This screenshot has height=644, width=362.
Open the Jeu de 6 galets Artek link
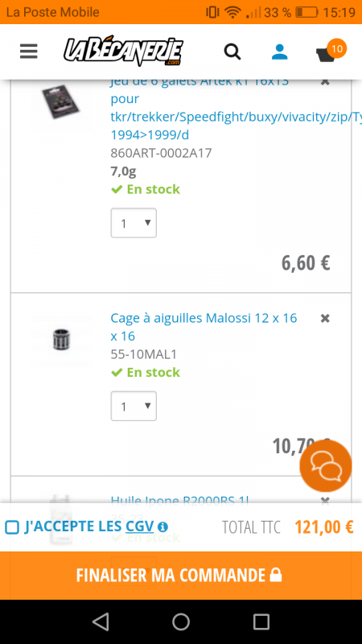[236, 108]
